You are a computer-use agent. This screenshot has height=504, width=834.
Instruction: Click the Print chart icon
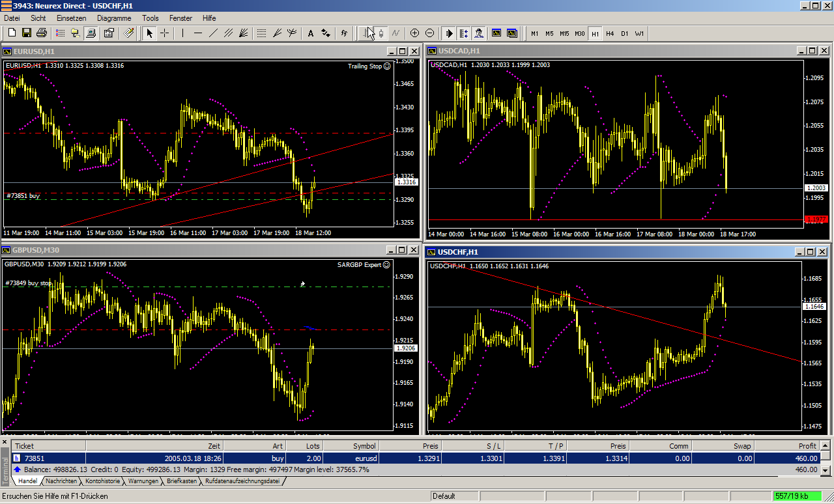pos(42,33)
